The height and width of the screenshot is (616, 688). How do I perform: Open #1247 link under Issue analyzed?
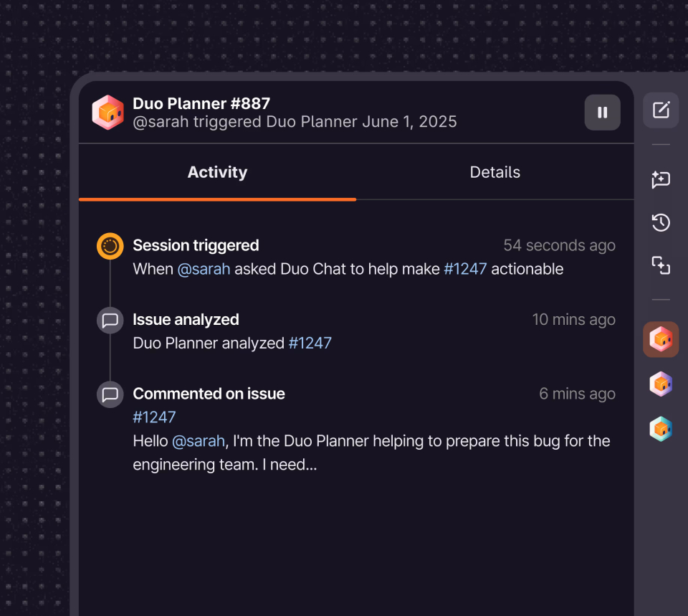[310, 343]
